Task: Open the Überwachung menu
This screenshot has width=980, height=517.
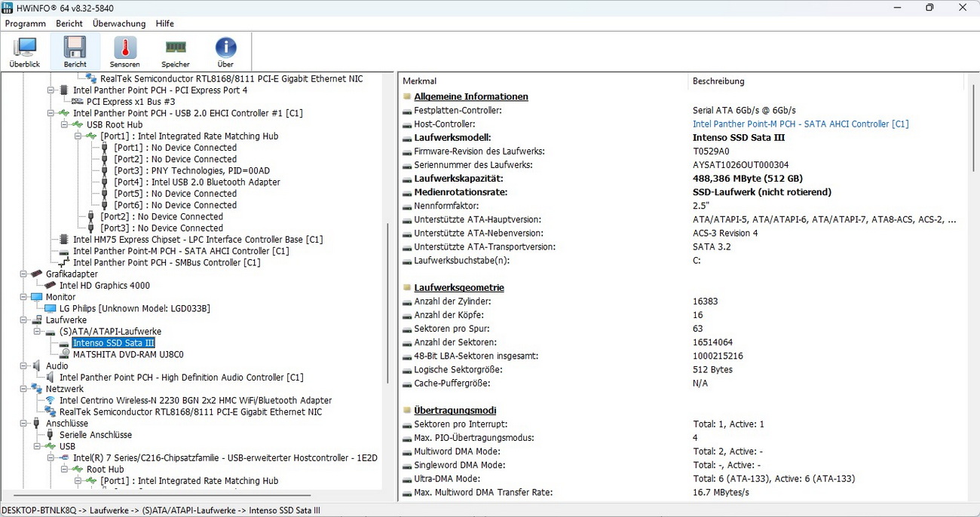Action: click(119, 23)
